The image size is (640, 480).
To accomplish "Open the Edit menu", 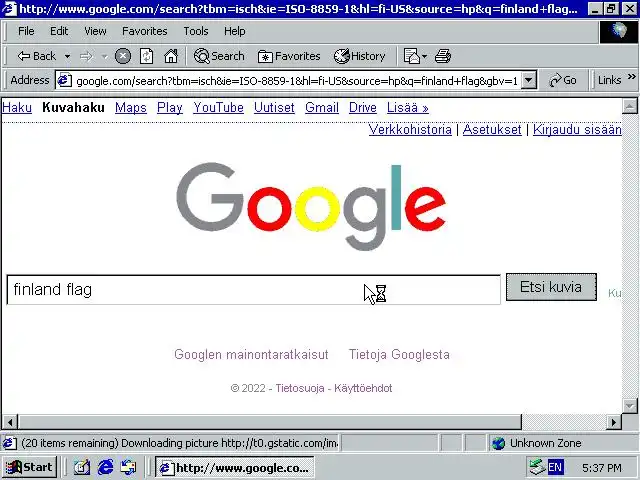I will pyautogui.click(x=59, y=31).
